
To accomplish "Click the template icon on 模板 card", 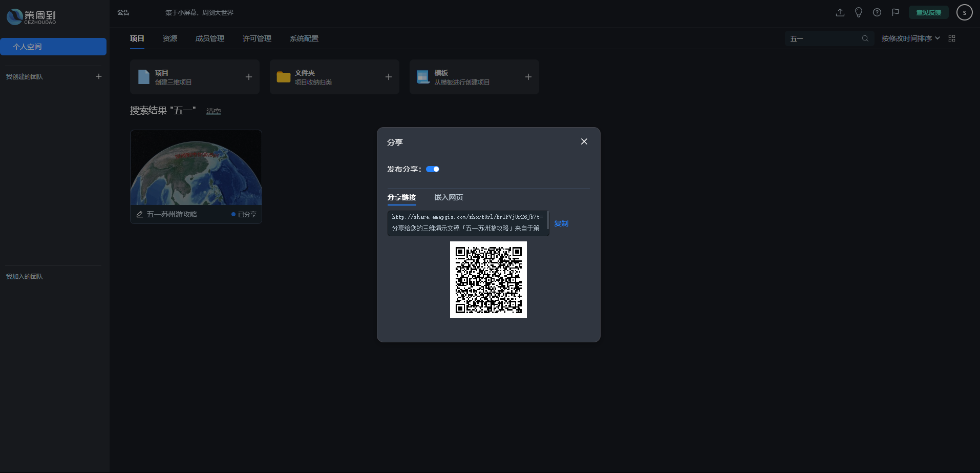I will 423,77.
